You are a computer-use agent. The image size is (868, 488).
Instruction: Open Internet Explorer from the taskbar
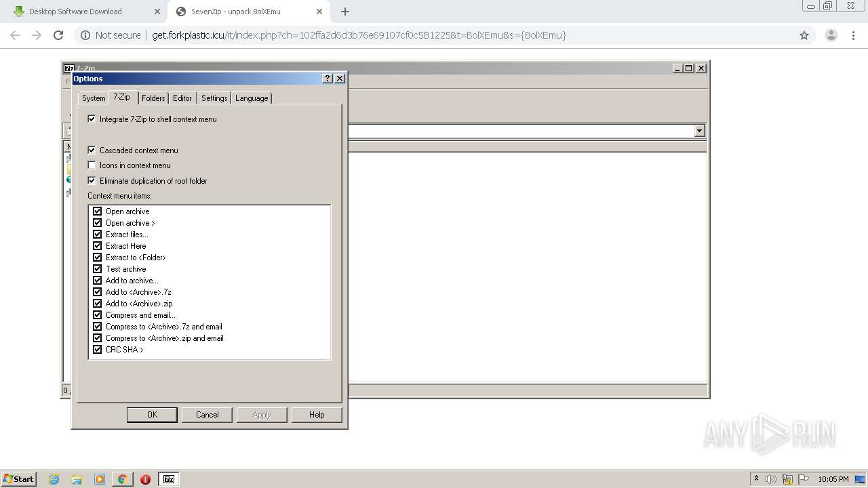[x=54, y=479]
